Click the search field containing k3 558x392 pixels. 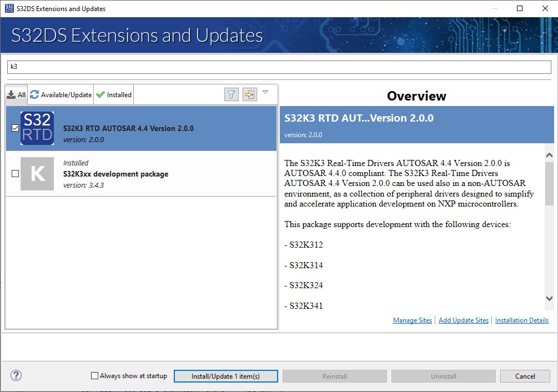(x=278, y=67)
